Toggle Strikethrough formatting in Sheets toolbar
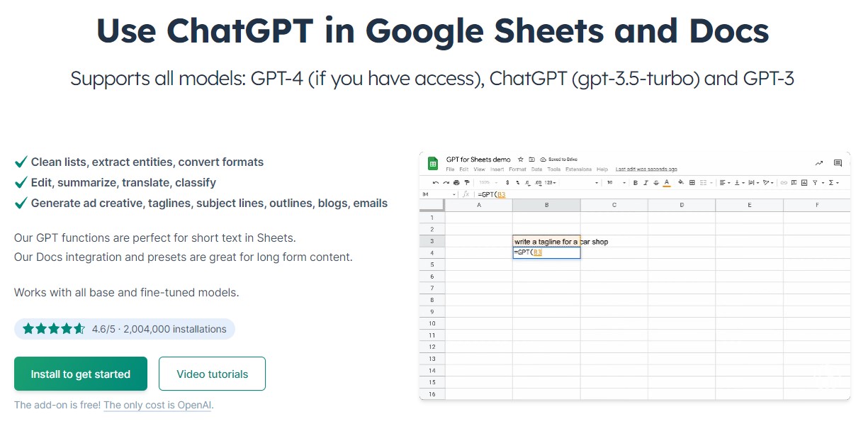 point(656,183)
